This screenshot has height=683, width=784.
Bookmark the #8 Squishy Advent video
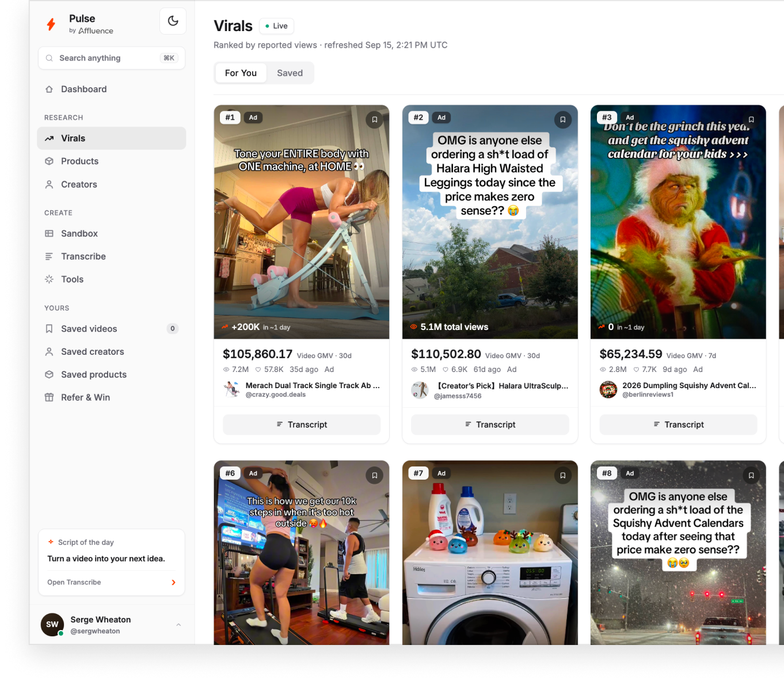click(x=751, y=476)
